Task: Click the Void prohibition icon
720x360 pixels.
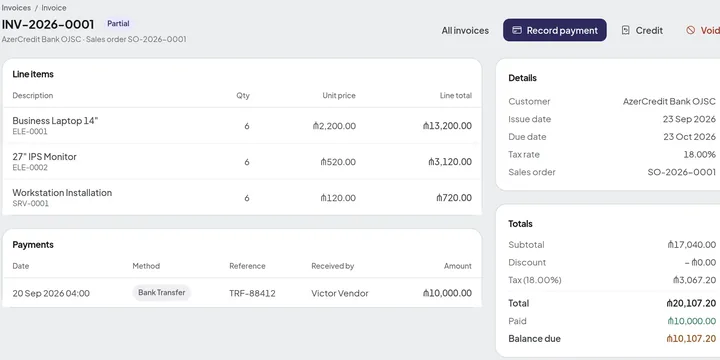Action: (x=691, y=30)
